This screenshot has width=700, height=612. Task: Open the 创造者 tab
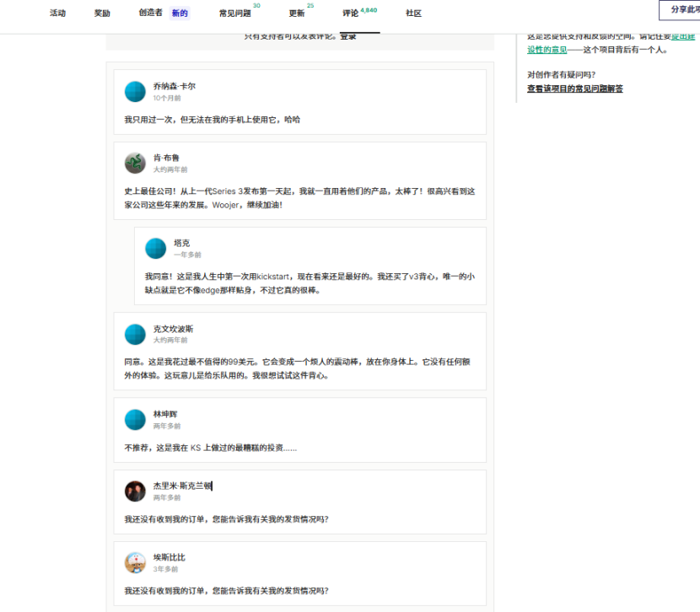[150, 13]
